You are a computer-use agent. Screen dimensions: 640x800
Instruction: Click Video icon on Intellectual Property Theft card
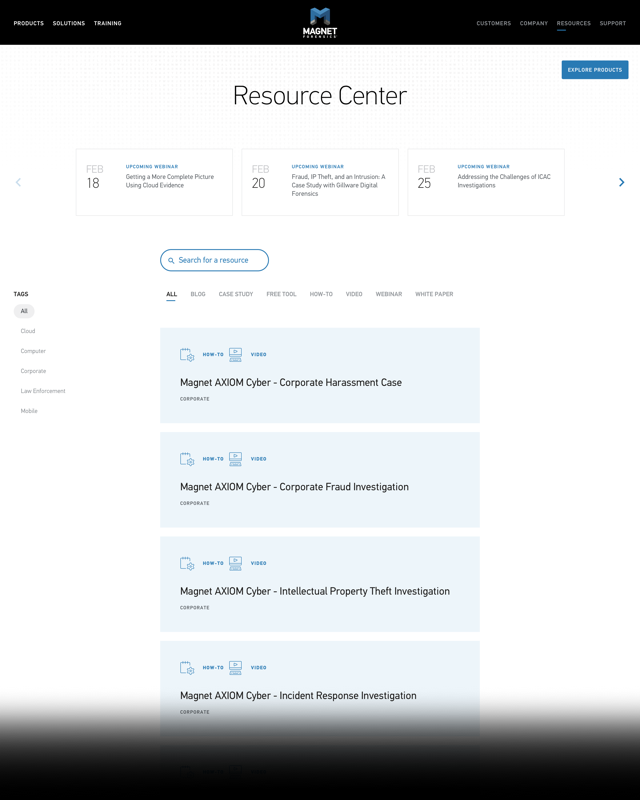(x=235, y=563)
